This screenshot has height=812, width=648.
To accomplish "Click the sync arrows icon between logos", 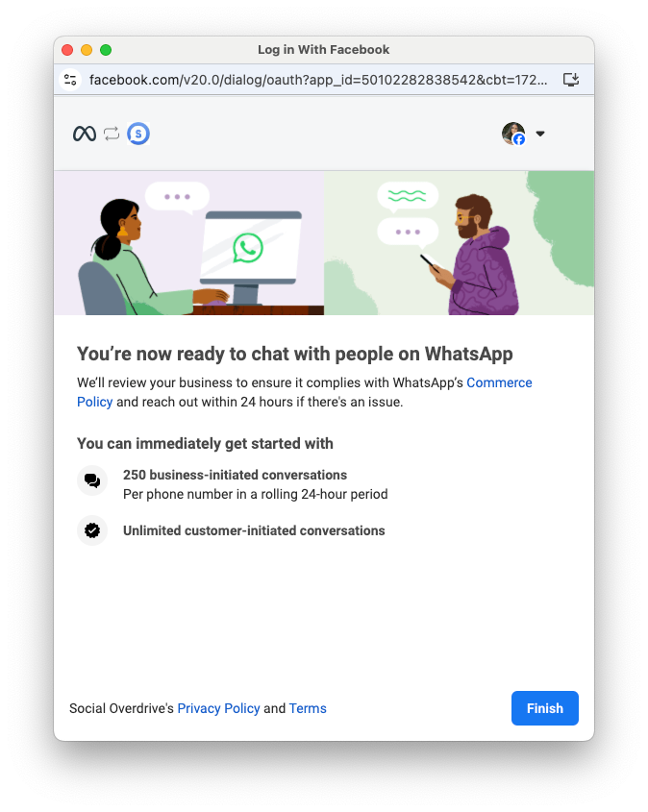I will click(x=112, y=134).
